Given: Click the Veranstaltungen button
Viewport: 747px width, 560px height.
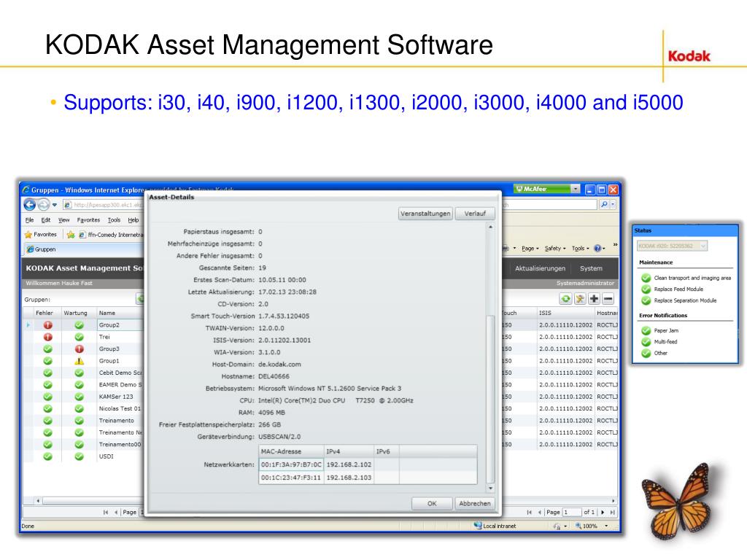Looking at the screenshot, I should pos(425,214).
